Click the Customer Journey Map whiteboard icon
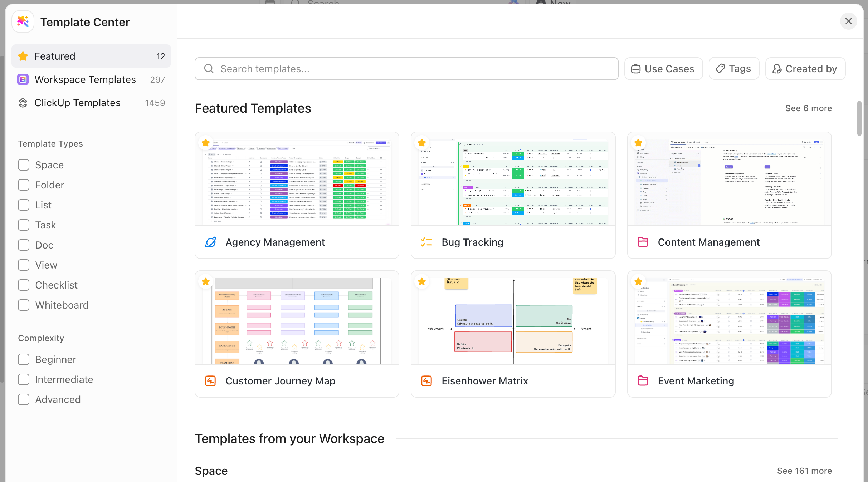Image resolution: width=868 pixels, height=482 pixels. [x=210, y=380]
